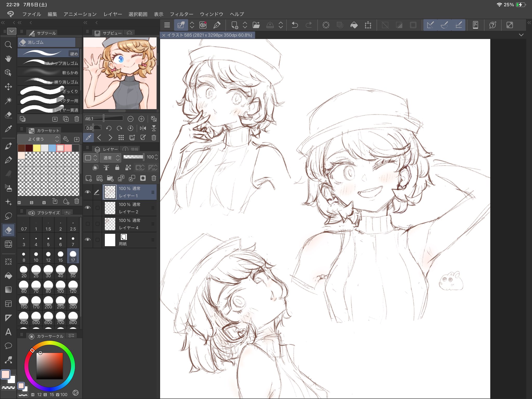The image size is (532, 399).
Task: Select the Fill bucket tool in left toolbar
Action: pos(8,276)
